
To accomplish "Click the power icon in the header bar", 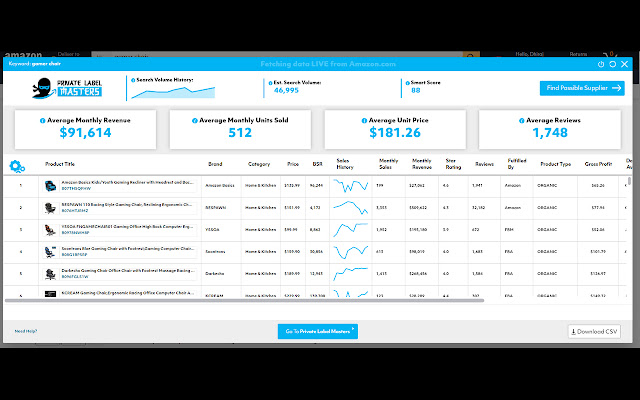I will (x=601, y=64).
